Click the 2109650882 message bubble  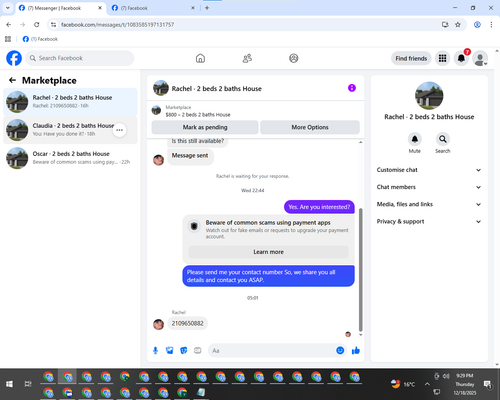pyautogui.click(x=187, y=323)
